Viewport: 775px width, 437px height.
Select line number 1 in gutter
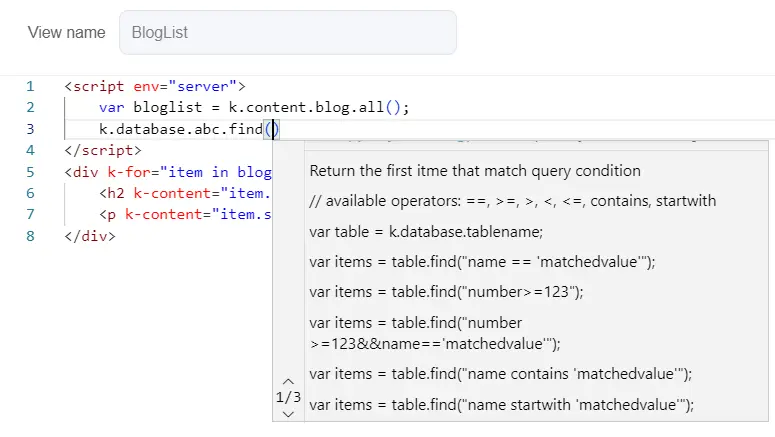(x=30, y=86)
